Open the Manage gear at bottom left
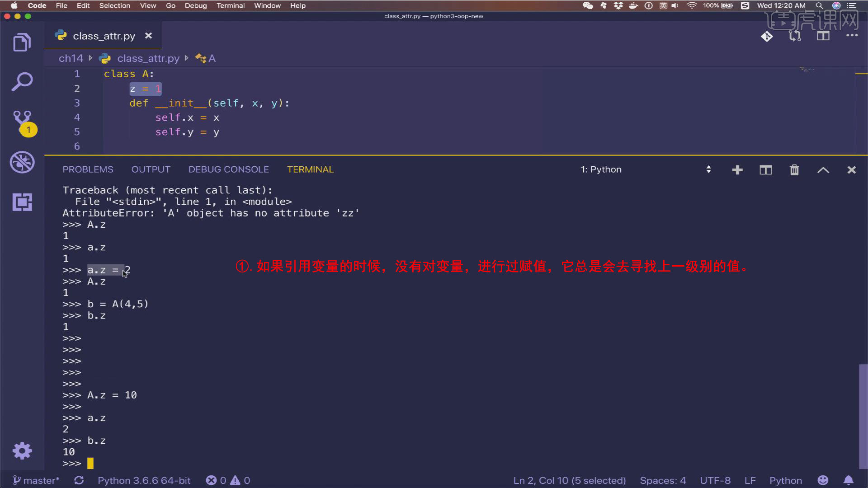 click(22, 450)
